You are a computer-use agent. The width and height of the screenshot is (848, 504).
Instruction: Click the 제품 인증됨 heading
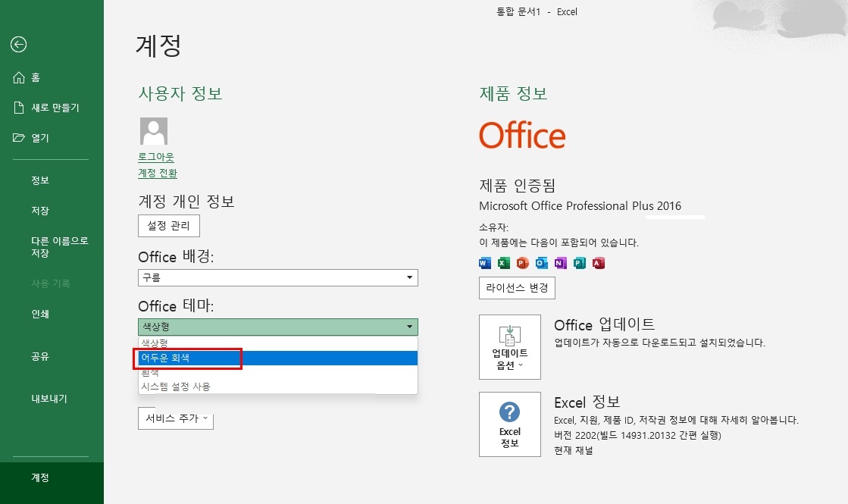click(518, 186)
